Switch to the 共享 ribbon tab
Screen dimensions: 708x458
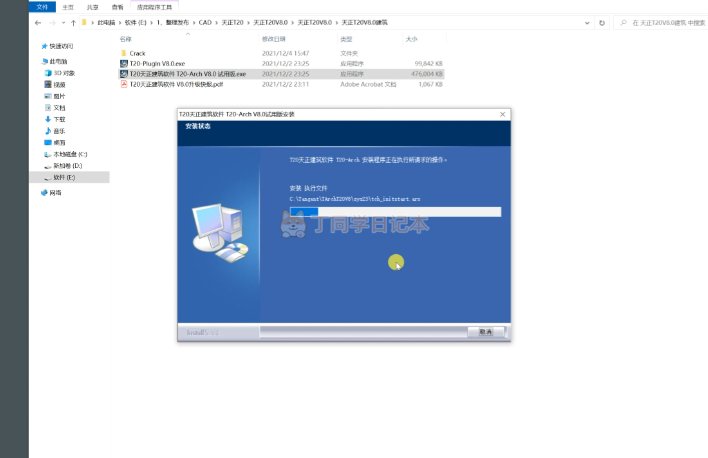click(93, 7)
